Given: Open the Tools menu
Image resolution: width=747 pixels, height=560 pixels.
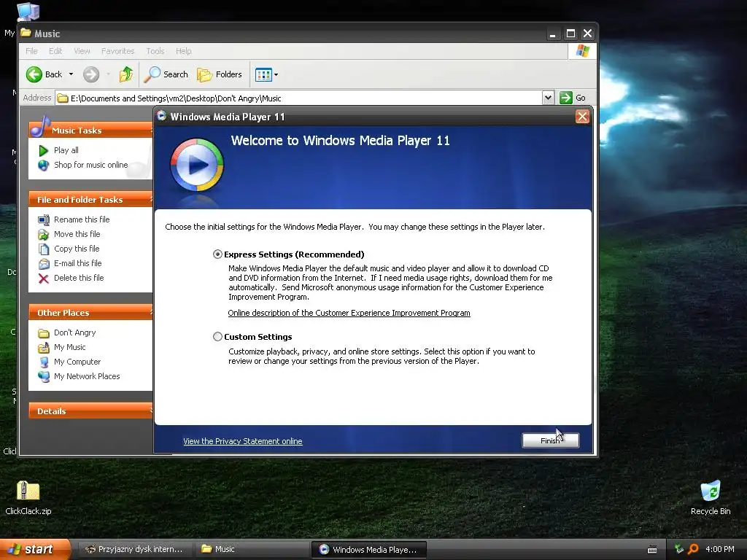Looking at the screenshot, I should (x=155, y=51).
